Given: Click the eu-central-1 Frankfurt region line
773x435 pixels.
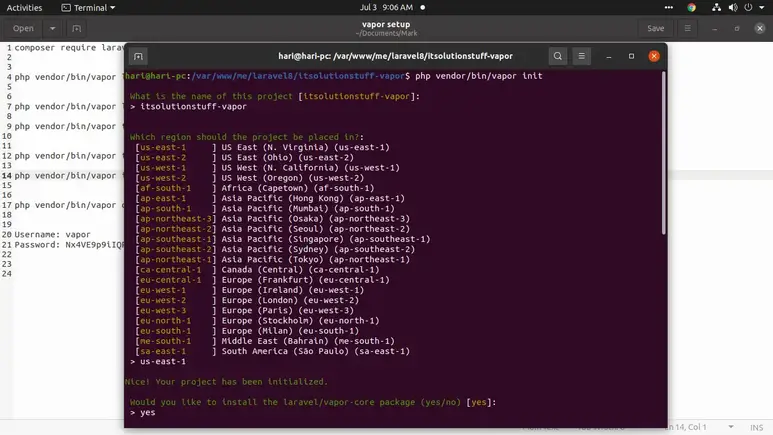Looking at the screenshot, I should tap(262, 280).
